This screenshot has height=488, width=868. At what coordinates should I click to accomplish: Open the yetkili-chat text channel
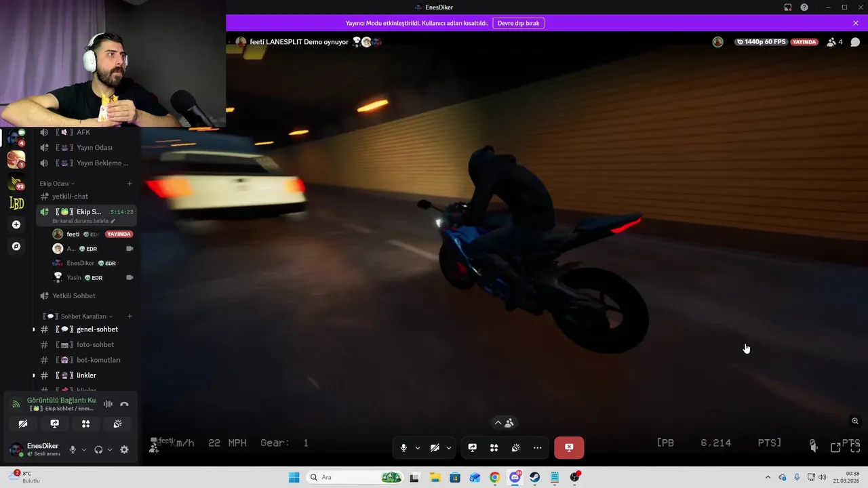[87, 197]
